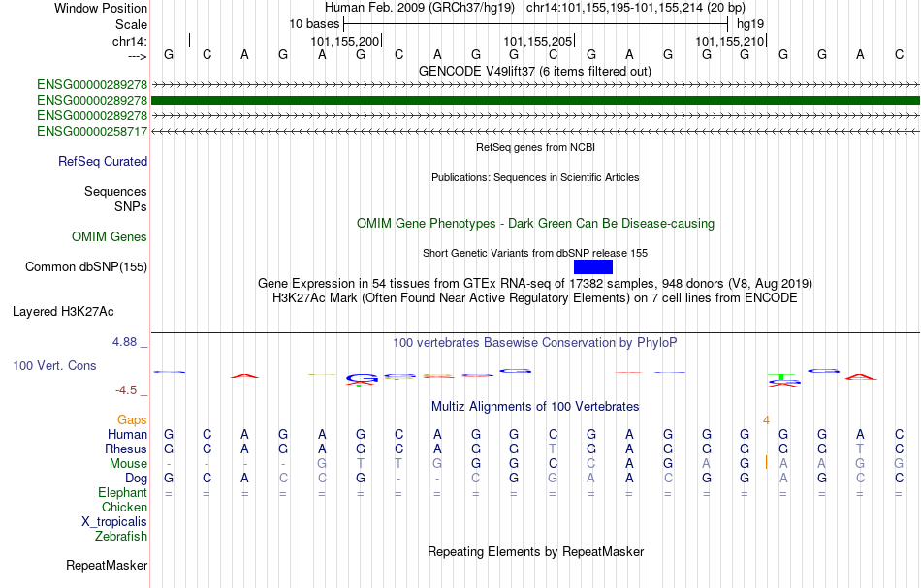Click the Gaps row label
The height and width of the screenshot is (588, 921).
coord(132,419)
